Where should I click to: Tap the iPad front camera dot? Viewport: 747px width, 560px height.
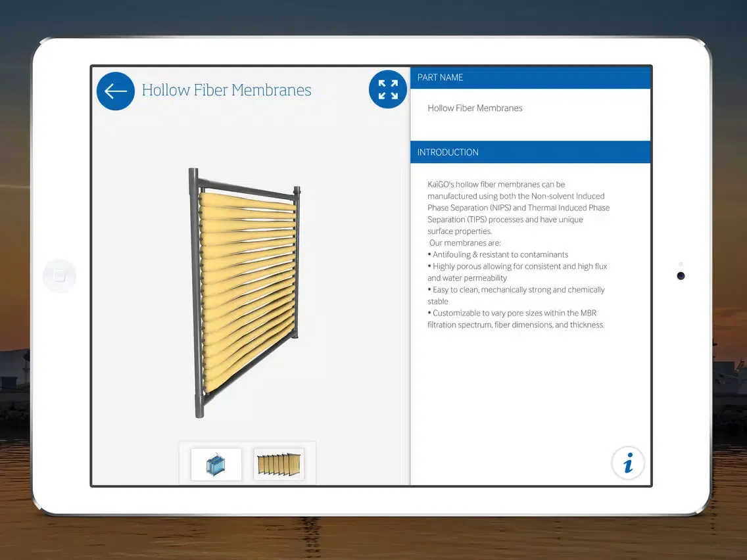tap(681, 276)
